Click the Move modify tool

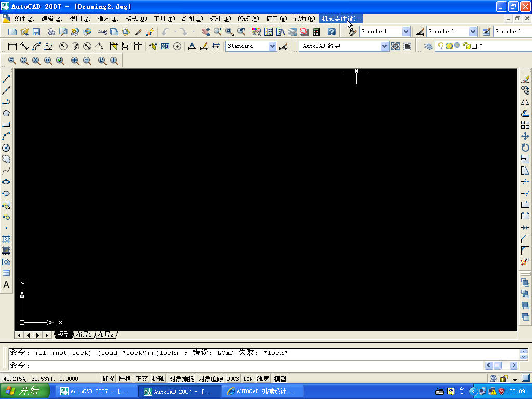[x=525, y=137]
